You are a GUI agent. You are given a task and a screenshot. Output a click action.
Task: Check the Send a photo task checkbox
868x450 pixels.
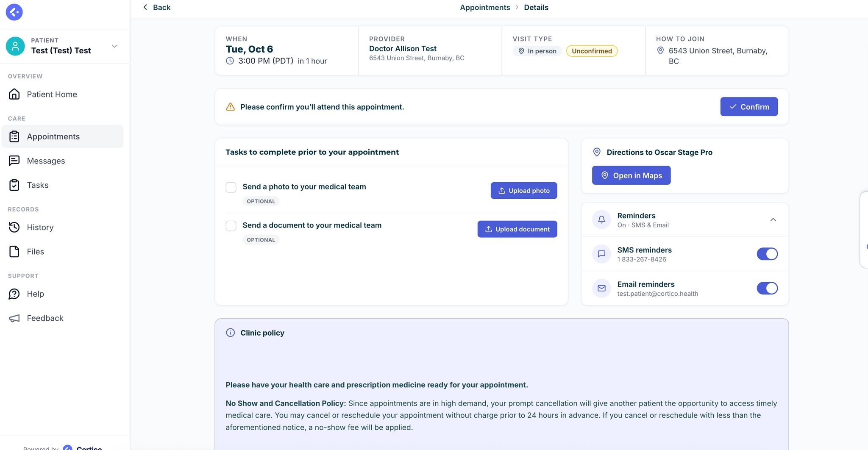pos(231,187)
